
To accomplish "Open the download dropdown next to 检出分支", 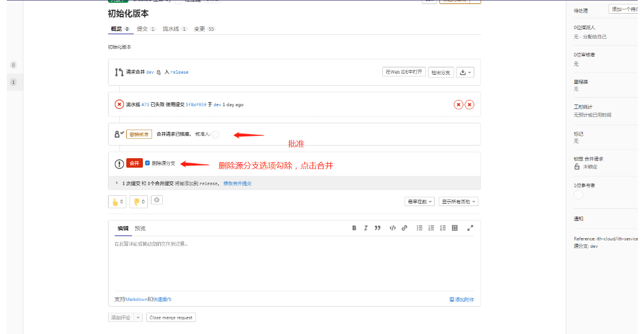I will point(465,72).
